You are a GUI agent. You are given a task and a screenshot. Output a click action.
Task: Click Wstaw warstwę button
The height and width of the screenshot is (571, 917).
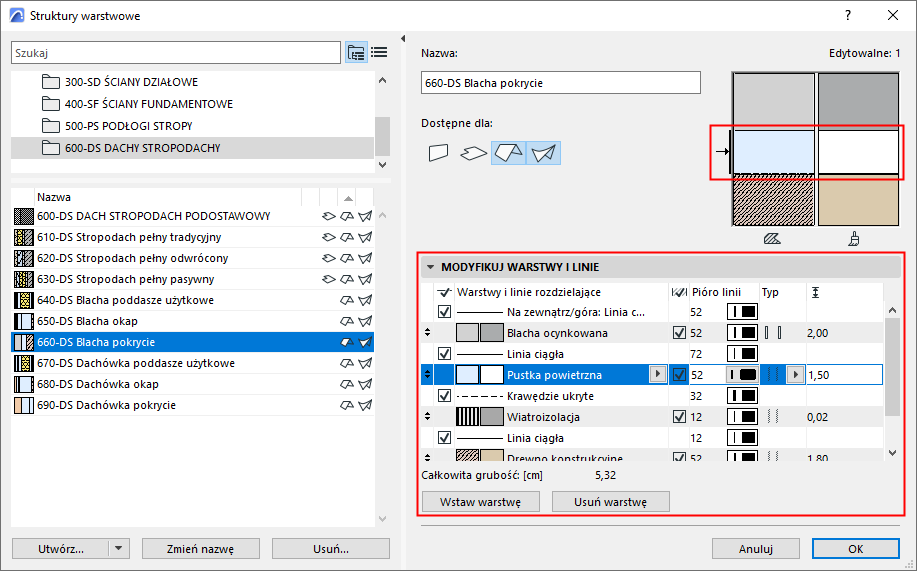481,501
